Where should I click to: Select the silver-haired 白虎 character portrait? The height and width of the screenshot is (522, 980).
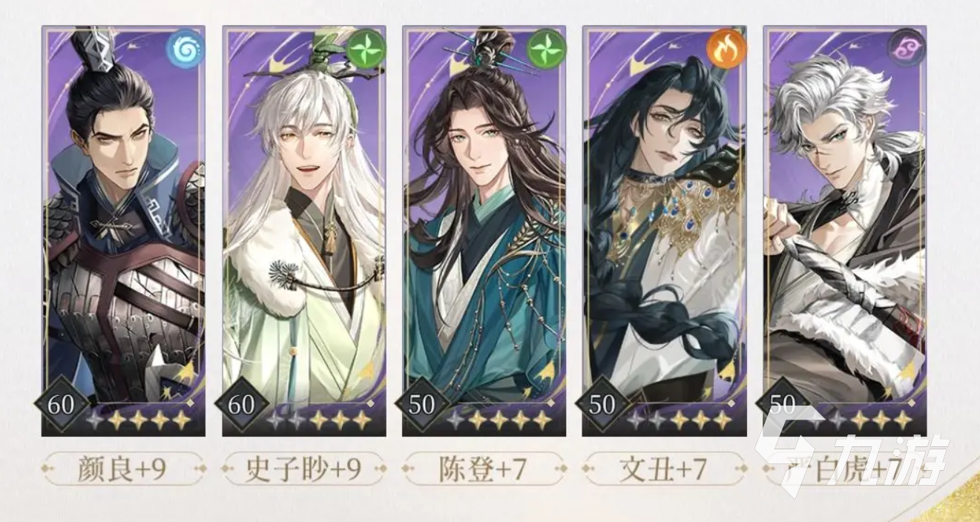pyautogui.click(x=844, y=231)
